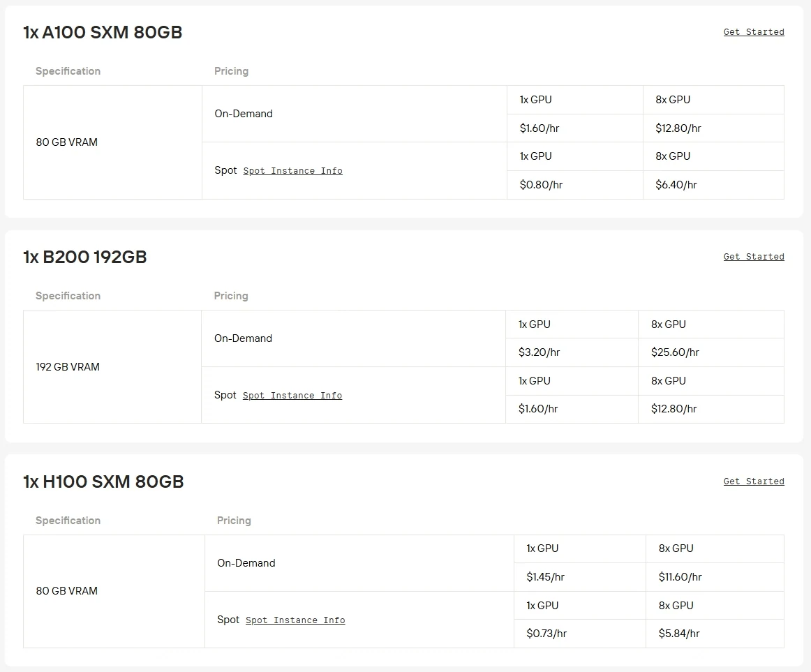Click 1x GPU header in B200 Spot row
Image resolution: width=811 pixels, height=672 pixels.
point(535,381)
